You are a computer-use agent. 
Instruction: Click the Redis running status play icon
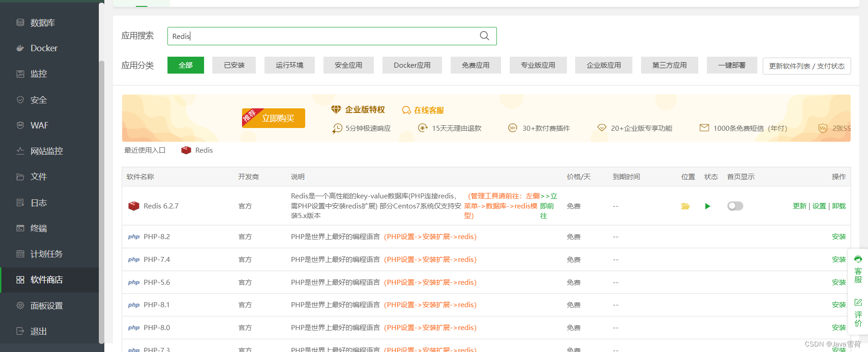click(x=707, y=206)
